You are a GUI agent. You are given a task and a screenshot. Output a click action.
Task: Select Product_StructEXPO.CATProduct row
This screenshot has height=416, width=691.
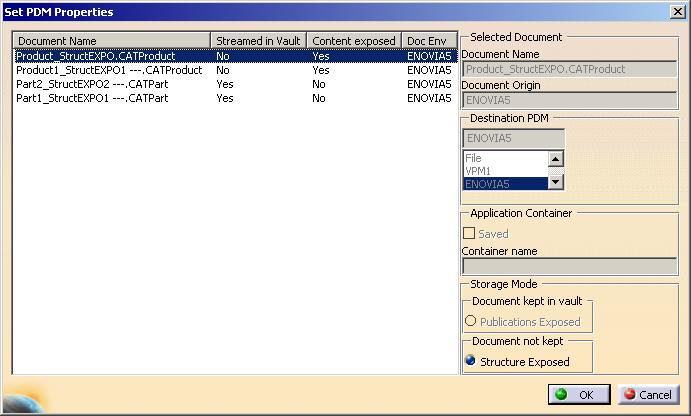96,56
